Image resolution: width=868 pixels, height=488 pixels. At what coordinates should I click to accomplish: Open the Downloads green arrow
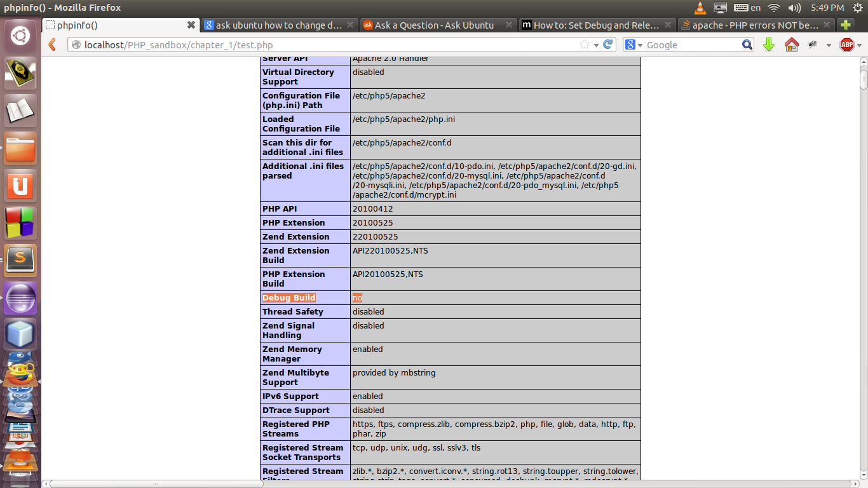(769, 44)
